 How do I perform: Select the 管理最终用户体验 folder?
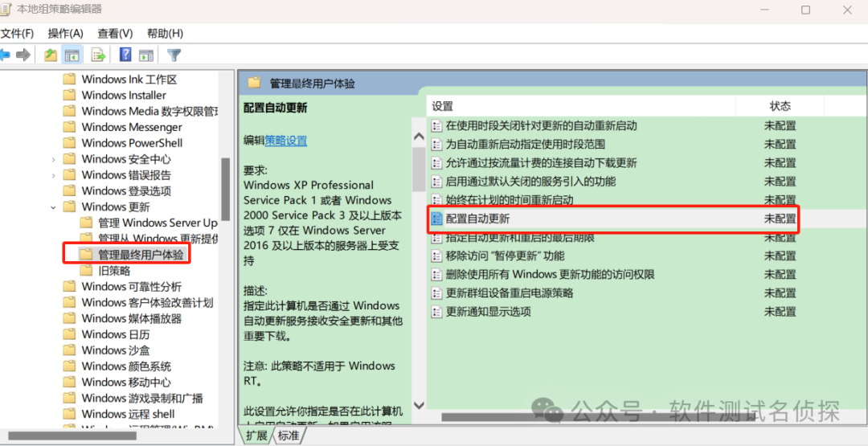coord(133,255)
